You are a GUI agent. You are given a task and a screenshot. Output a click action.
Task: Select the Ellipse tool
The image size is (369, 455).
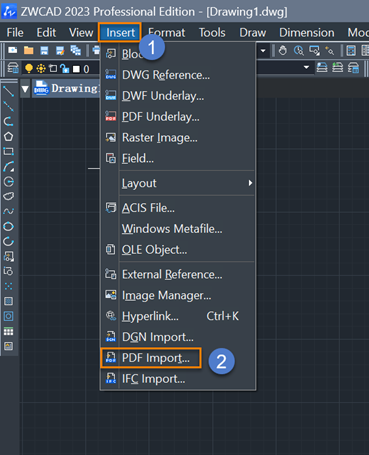pos(8,226)
